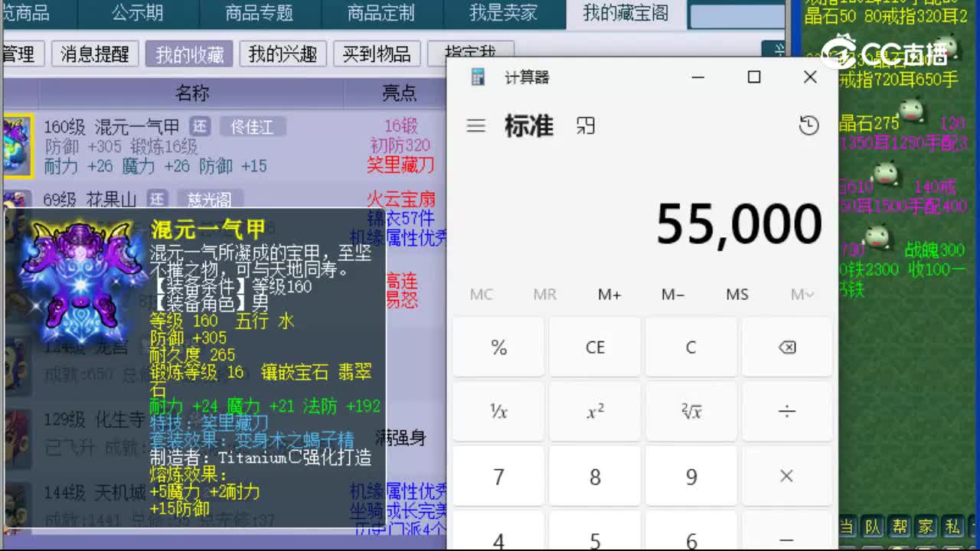Open 我的兴趣 sub-tab
This screenshot has height=551, width=980.
coord(283,54)
